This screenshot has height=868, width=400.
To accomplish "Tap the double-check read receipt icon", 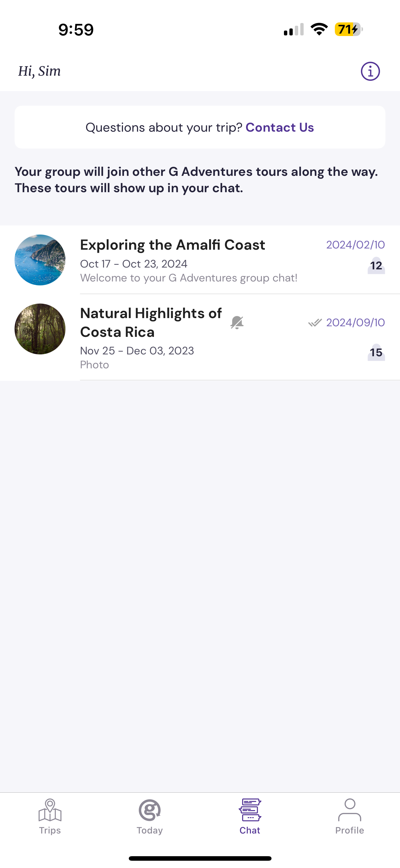I will tap(315, 322).
